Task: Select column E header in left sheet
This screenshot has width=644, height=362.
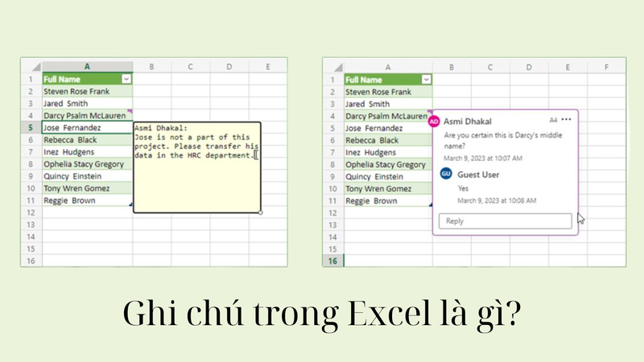Action: [x=268, y=67]
